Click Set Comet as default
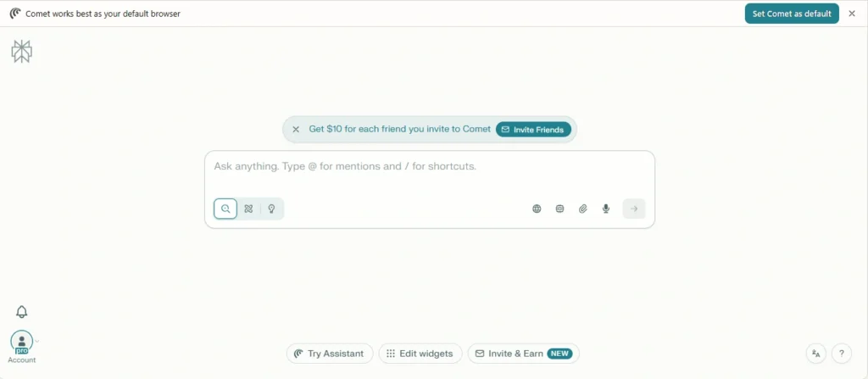868x379 pixels. (x=792, y=14)
